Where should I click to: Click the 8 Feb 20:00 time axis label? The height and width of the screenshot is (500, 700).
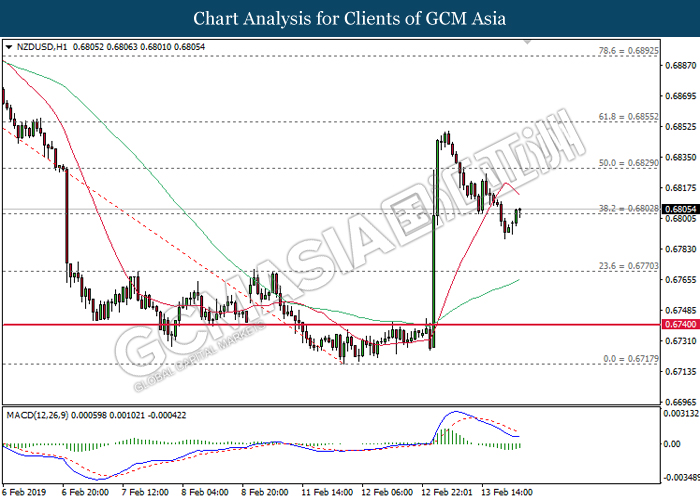click(x=265, y=492)
